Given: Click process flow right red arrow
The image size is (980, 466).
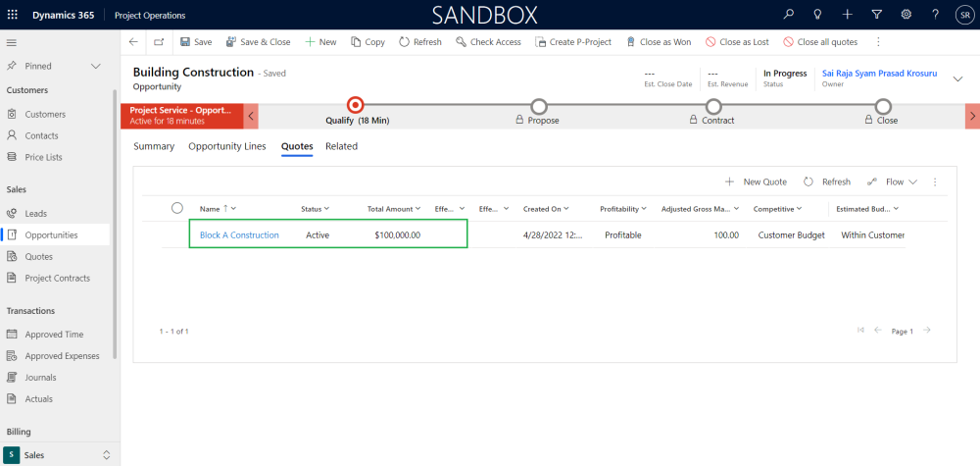Looking at the screenshot, I should [x=972, y=116].
